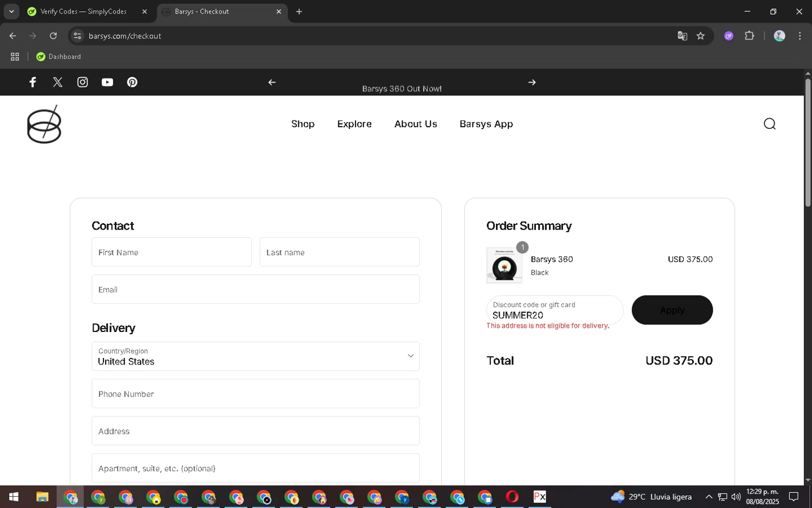This screenshot has height=508, width=812.
Task: Click the browser back arrow
Action: [13, 36]
